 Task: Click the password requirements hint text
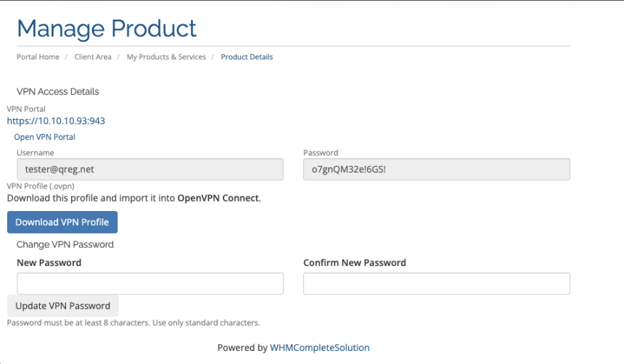134,323
